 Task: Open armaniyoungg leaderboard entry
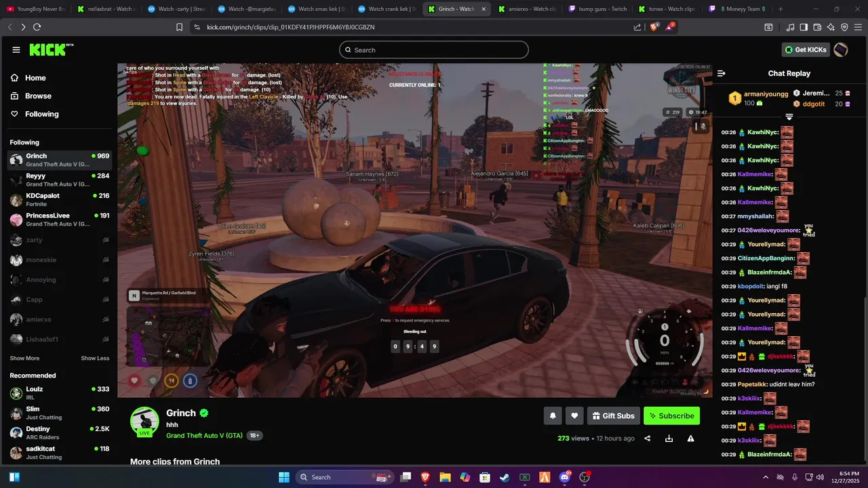click(x=758, y=98)
